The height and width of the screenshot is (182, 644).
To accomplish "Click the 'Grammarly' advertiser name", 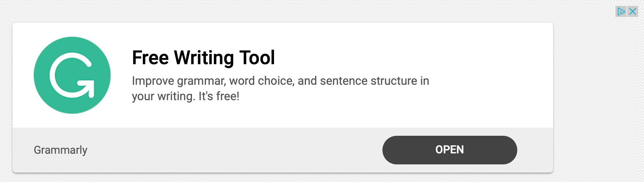I will pos(60,150).
